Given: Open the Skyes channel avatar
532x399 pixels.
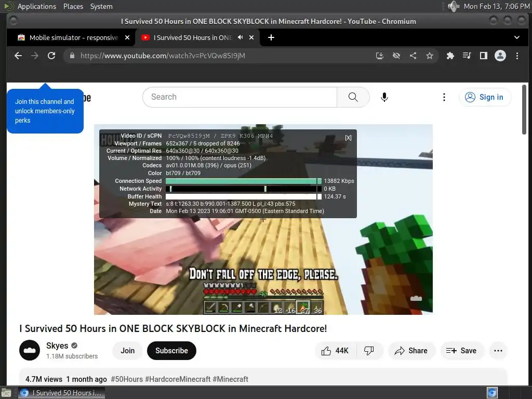Looking at the screenshot, I should 30,350.
